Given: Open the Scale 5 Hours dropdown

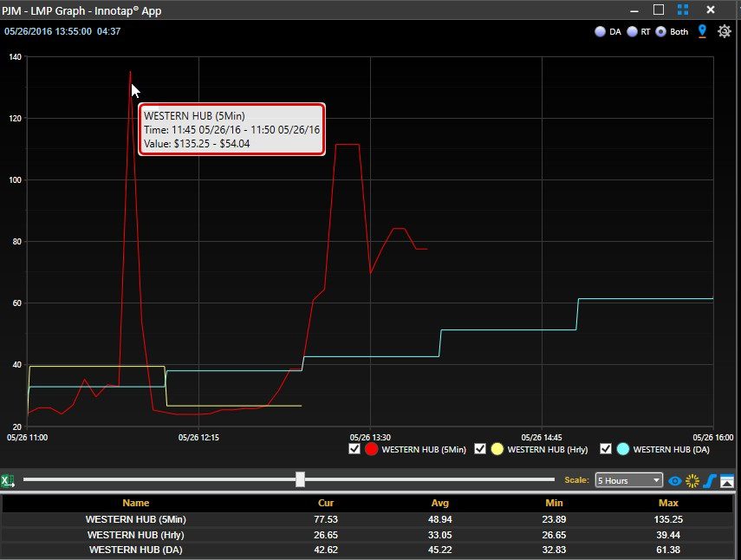Looking at the screenshot, I should (628, 480).
